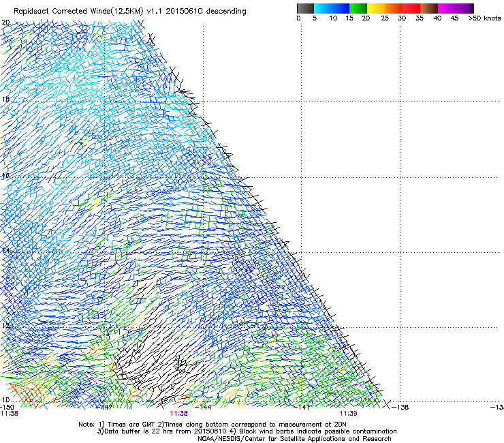
Task: Click the gray 0-5 knots legend segment
Action: tap(305, 8)
